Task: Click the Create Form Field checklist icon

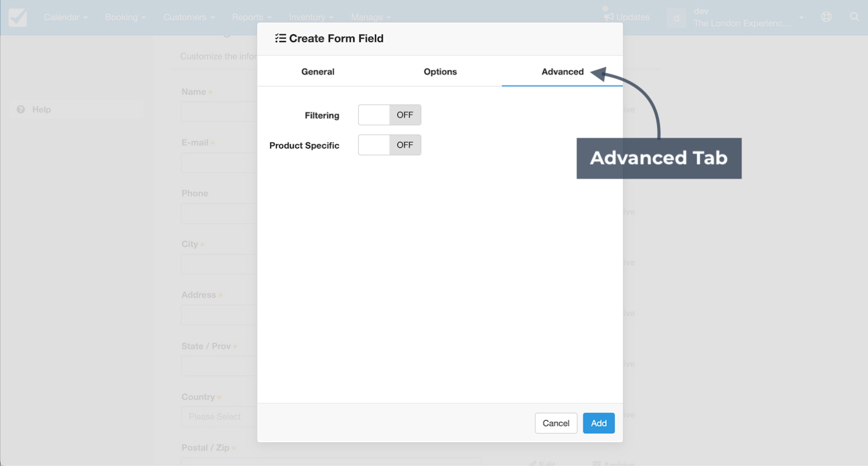Action: coord(281,38)
